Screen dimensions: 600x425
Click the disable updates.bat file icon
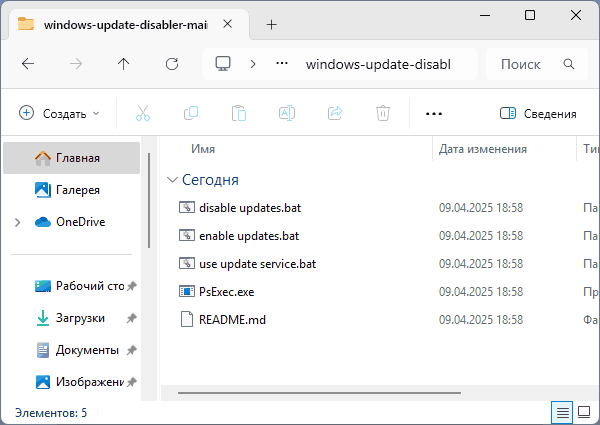187,207
